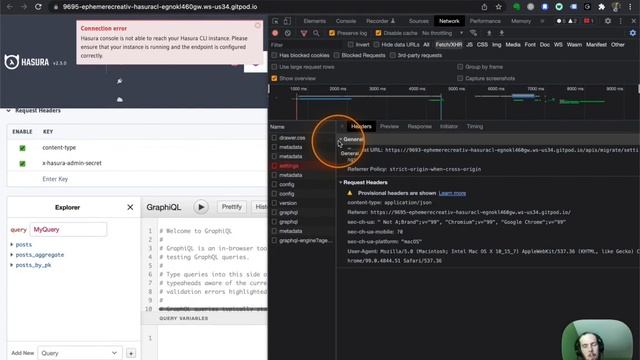Stop recording network log (red circle)
This screenshot has width=640, height=360.
click(x=275, y=33)
